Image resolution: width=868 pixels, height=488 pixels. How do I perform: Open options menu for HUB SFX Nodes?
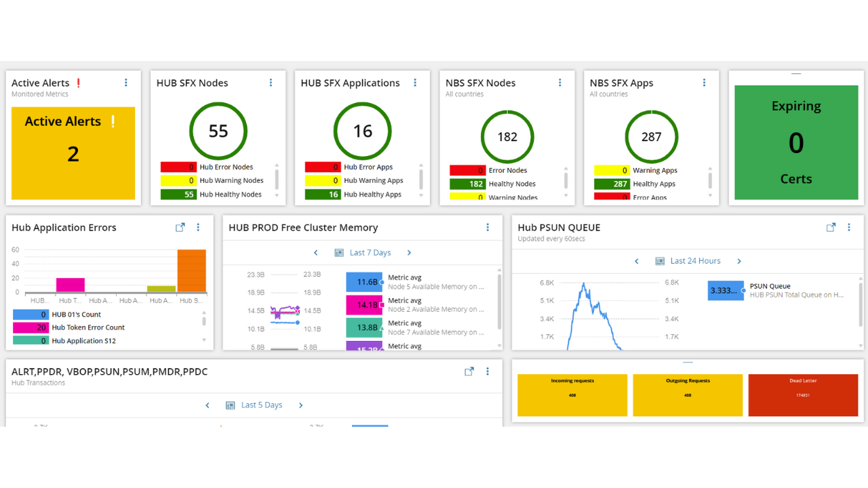point(271,83)
